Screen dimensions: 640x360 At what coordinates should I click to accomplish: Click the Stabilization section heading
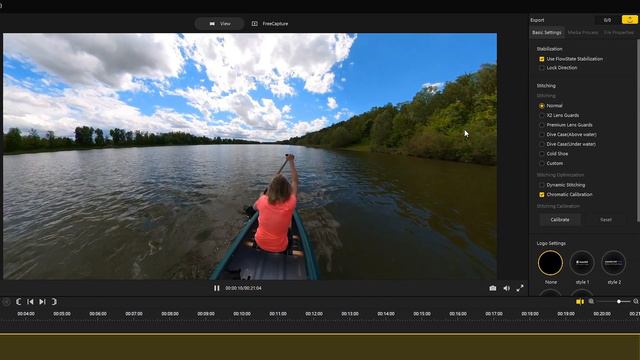(549, 49)
